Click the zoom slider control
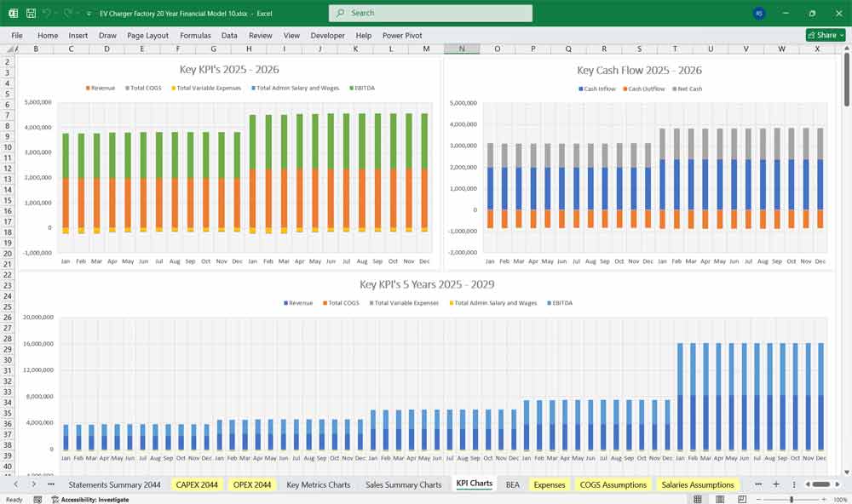Screen dimensions: 852x504 [x=792, y=497]
